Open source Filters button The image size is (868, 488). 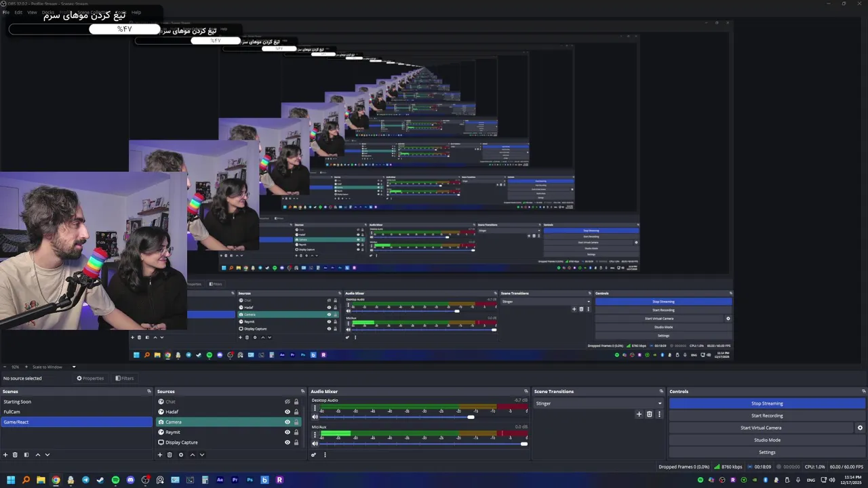click(124, 378)
